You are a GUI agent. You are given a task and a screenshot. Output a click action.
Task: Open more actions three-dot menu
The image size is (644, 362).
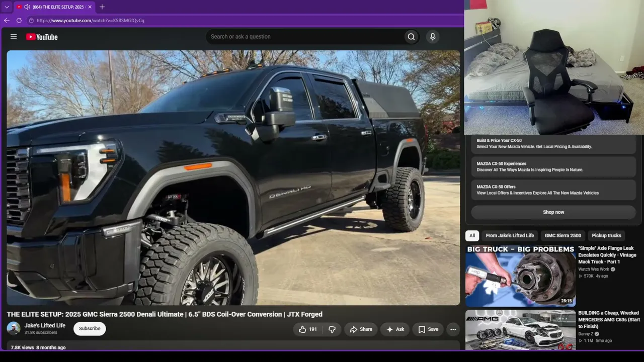[453, 329]
